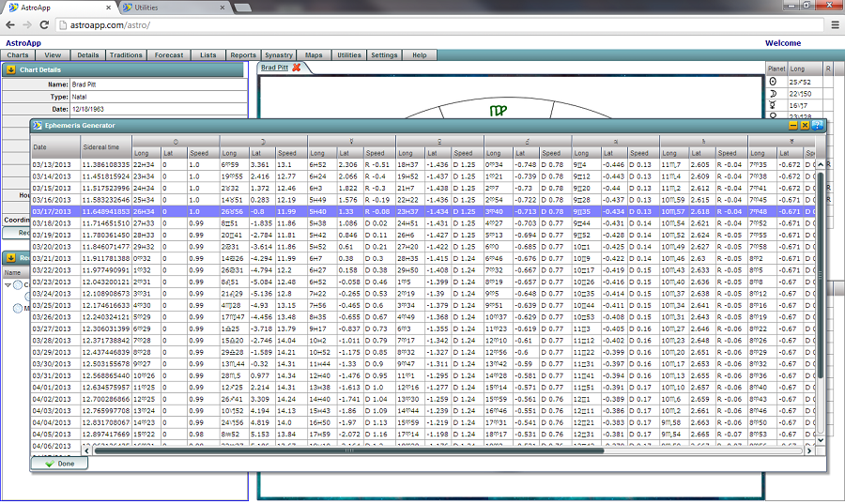This screenshot has width=845, height=504.
Task: Minimize the Ephemeris Generator dialog
Action: (x=793, y=125)
